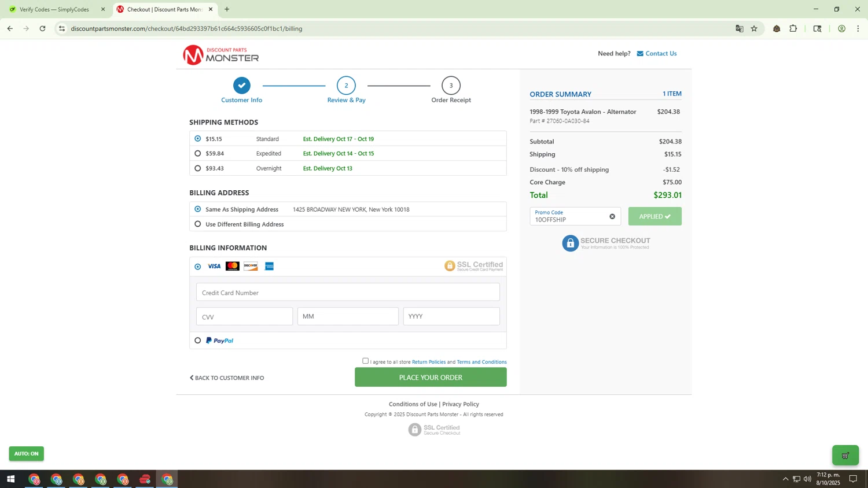Close the Checkout tab
This screenshot has height=488, width=868.
tap(211, 9)
